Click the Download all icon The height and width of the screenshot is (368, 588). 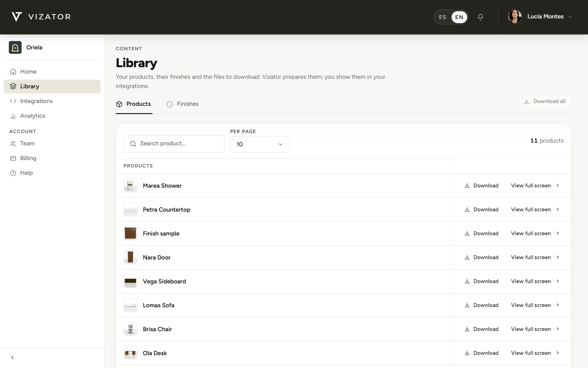point(527,102)
